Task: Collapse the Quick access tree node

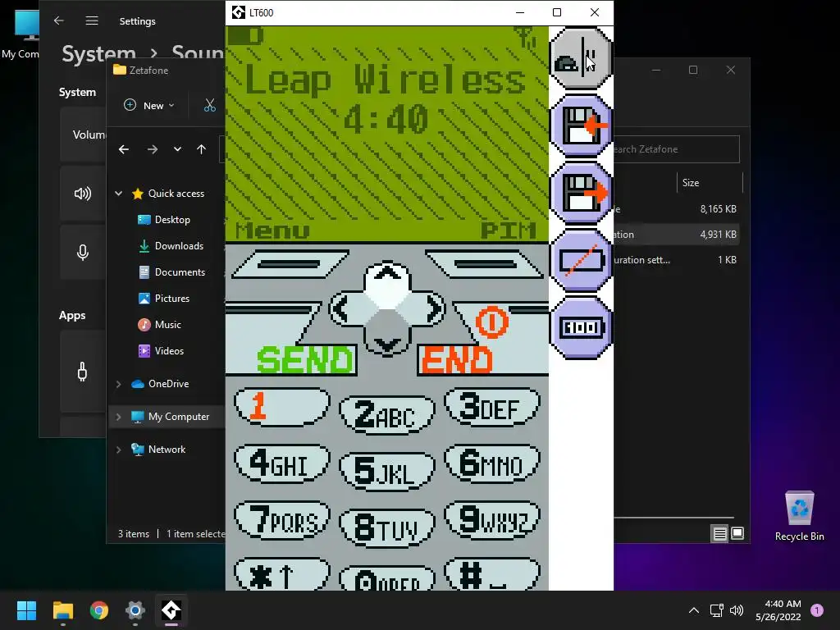Action: point(119,194)
